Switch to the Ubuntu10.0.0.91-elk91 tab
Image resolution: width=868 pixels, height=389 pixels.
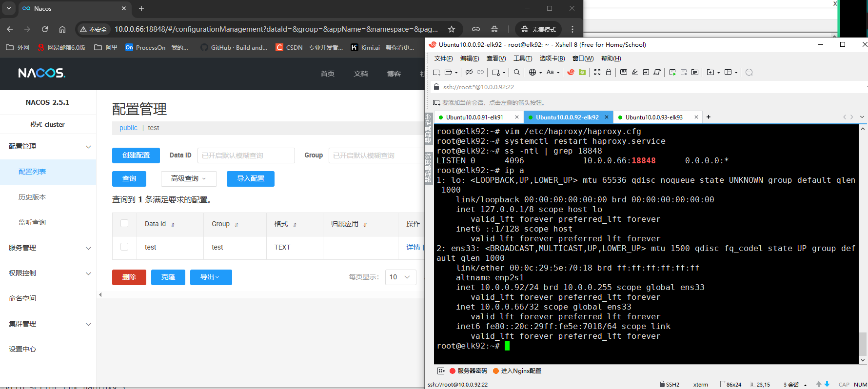pyautogui.click(x=474, y=117)
